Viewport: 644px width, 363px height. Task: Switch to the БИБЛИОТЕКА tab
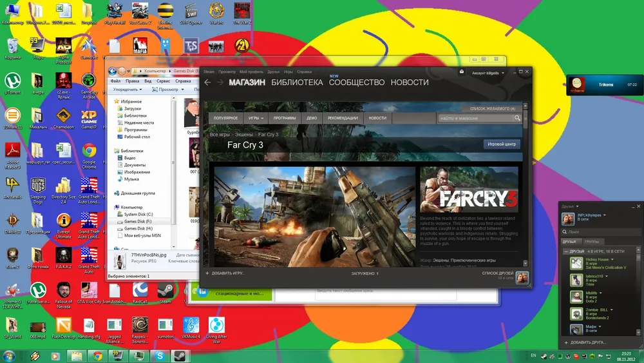coord(296,83)
